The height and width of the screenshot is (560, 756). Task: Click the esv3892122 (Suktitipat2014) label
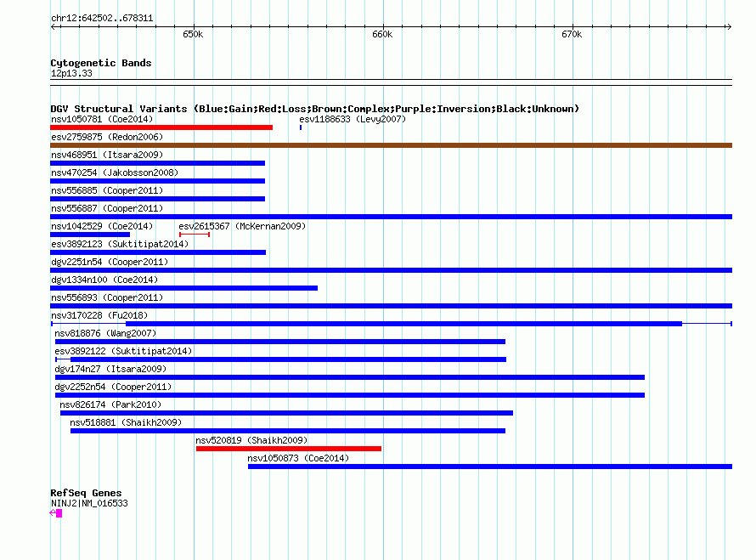123,351
